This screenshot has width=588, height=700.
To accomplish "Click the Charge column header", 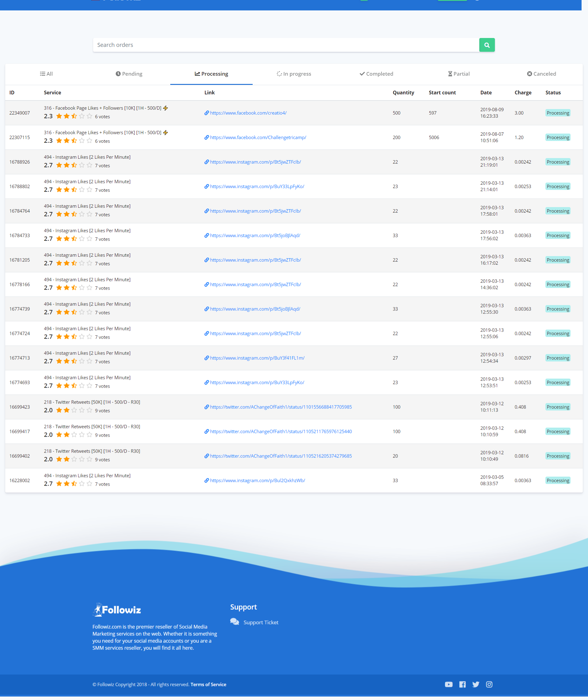I will click(523, 93).
